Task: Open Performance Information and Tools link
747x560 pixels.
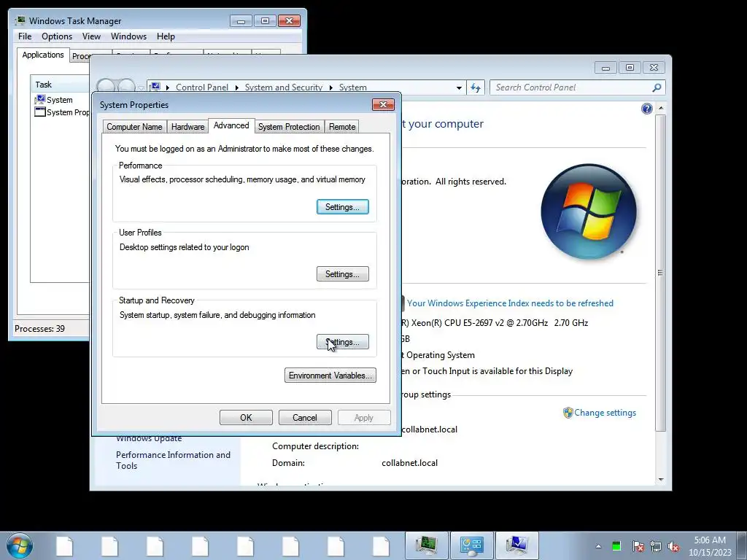Action: click(x=173, y=460)
